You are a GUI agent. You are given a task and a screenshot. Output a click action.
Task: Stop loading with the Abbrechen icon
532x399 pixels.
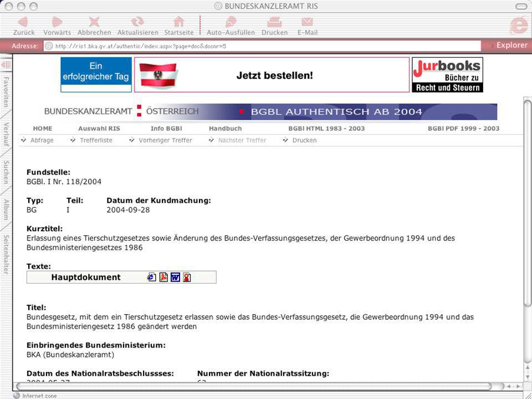pyautogui.click(x=94, y=22)
